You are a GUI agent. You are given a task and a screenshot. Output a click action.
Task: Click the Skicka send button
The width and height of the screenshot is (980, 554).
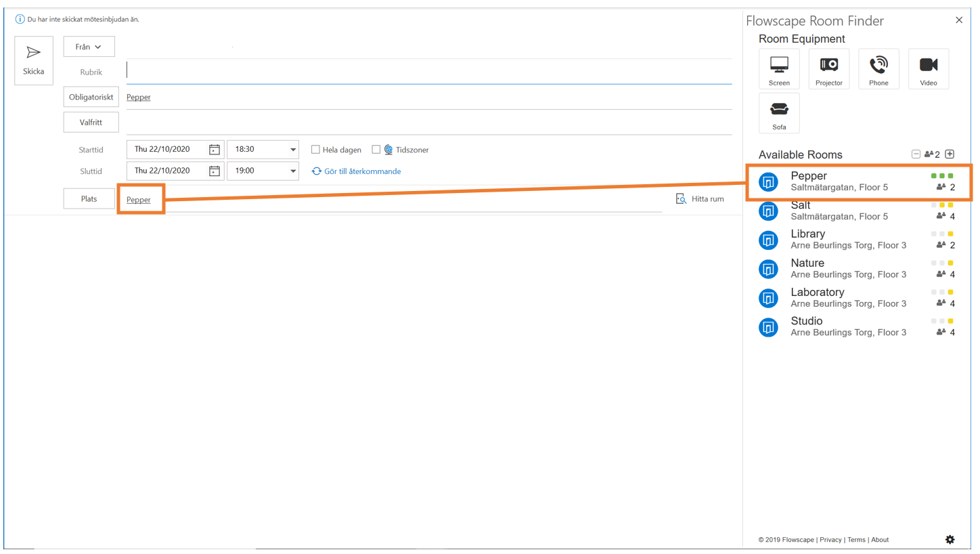[x=33, y=60]
